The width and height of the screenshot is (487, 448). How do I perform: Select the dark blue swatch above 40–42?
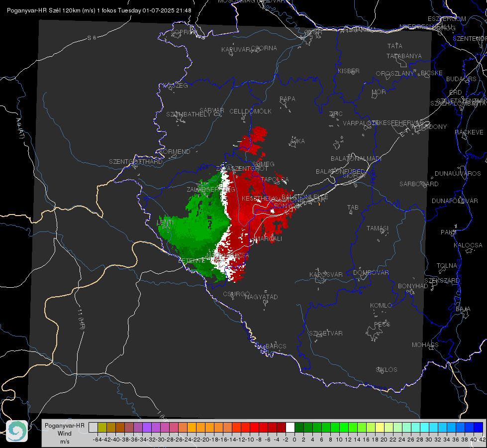[479, 427]
